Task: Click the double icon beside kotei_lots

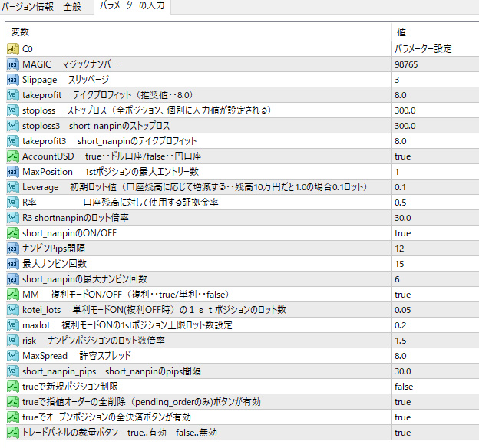Action: coord(13,310)
